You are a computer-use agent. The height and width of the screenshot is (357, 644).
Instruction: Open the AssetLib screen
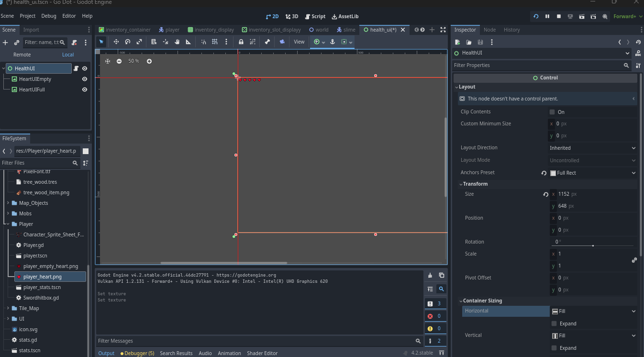345,16
